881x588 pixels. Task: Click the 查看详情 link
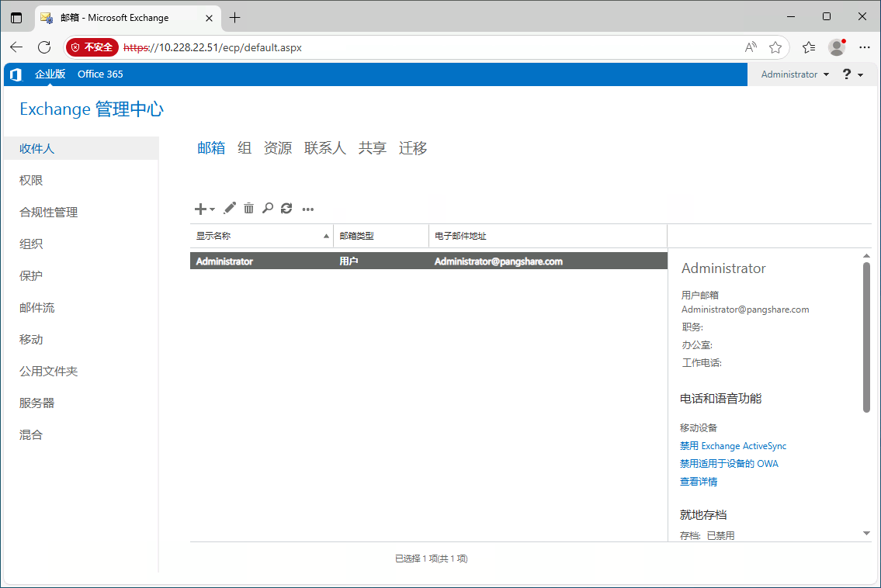(699, 482)
